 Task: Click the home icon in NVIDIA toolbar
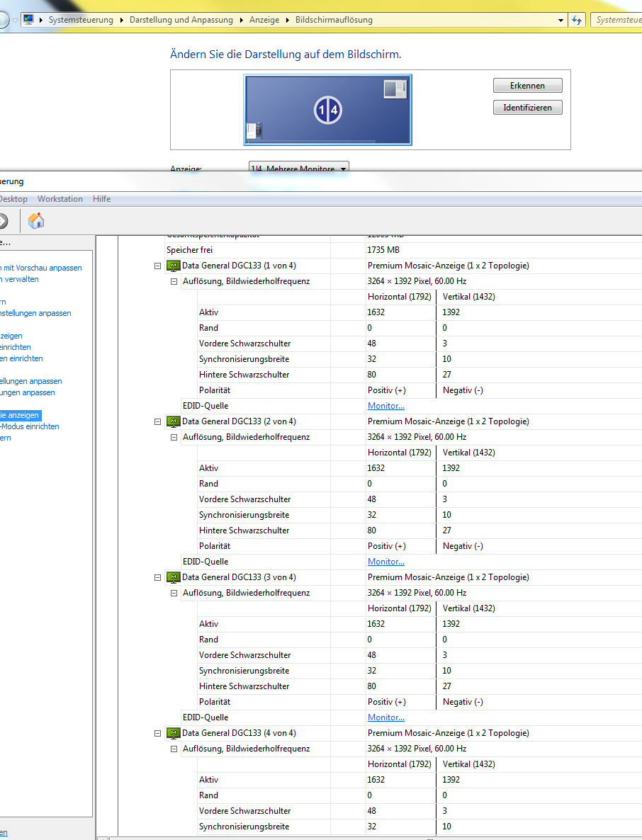point(36,221)
